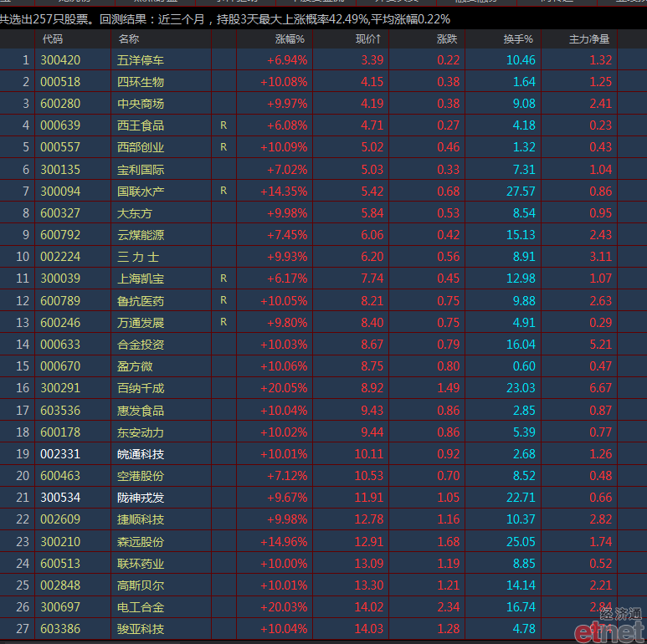
Task: Select stock name 云煤能源
Action: coord(141,235)
